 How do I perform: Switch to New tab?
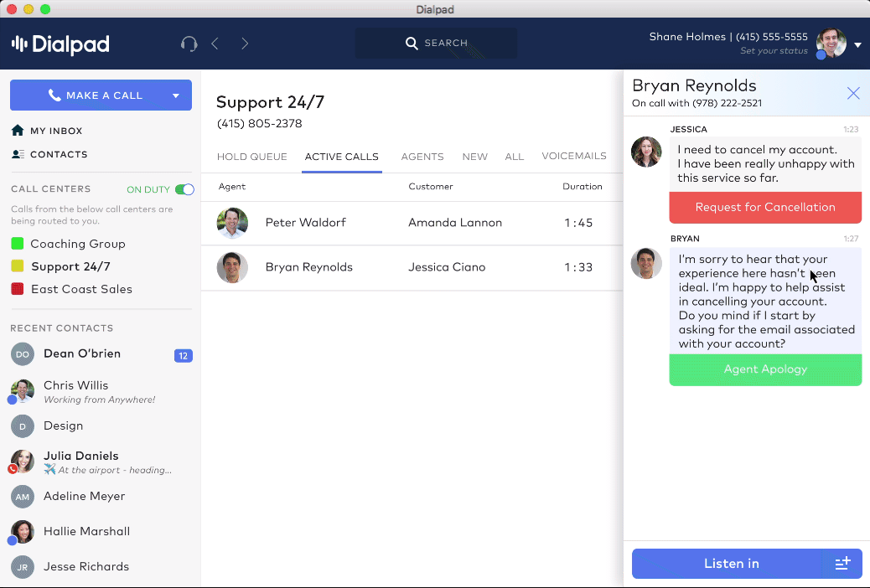coord(475,157)
